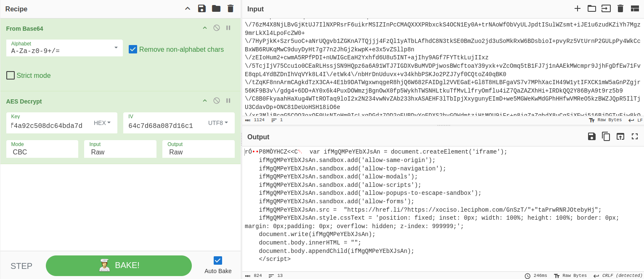Open output character encoding Raw Bytes

(570, 276)
